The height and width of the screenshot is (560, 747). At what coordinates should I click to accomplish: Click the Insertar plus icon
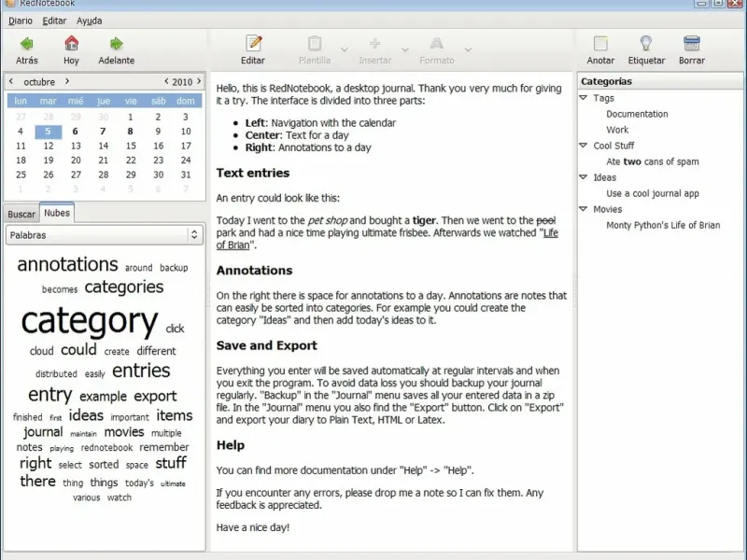375,43
